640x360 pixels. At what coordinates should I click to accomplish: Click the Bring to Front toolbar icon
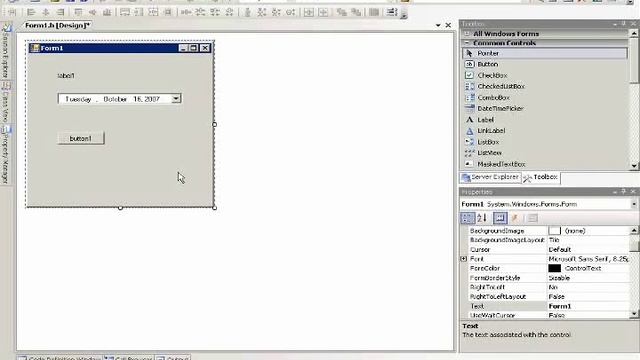pyautogui.click(x=341, y=12)
